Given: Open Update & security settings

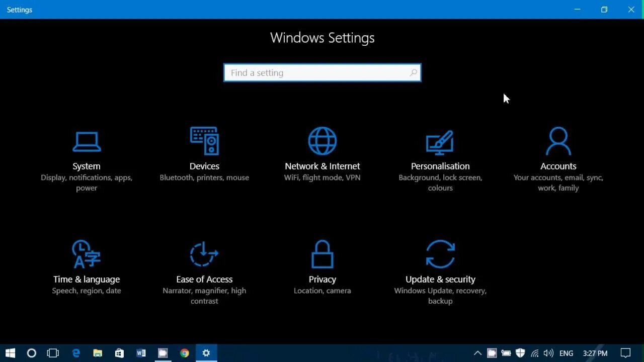Looking at the screenshot, I should [x=440, y=273].
